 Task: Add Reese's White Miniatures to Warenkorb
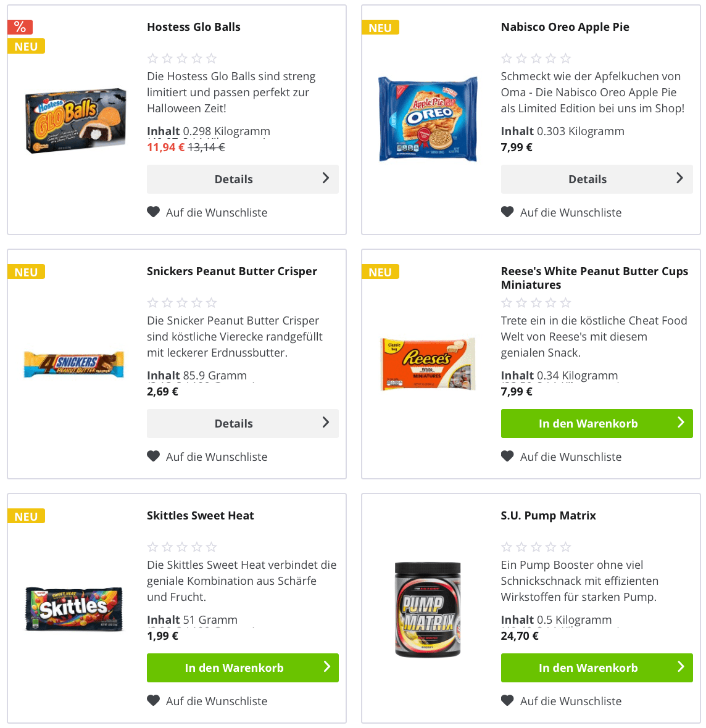pyautogui.click(x=596, y=423)
